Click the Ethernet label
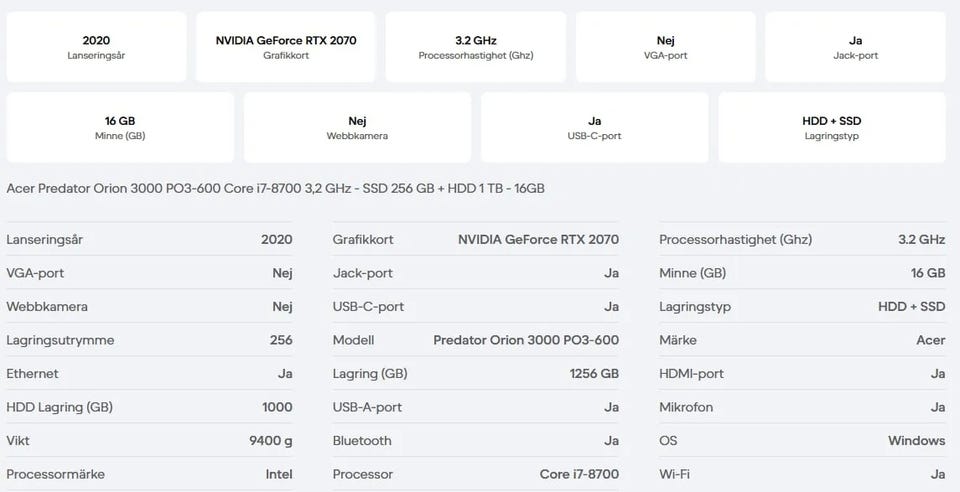This screenshot has width=960, height=492. [32, 373]
